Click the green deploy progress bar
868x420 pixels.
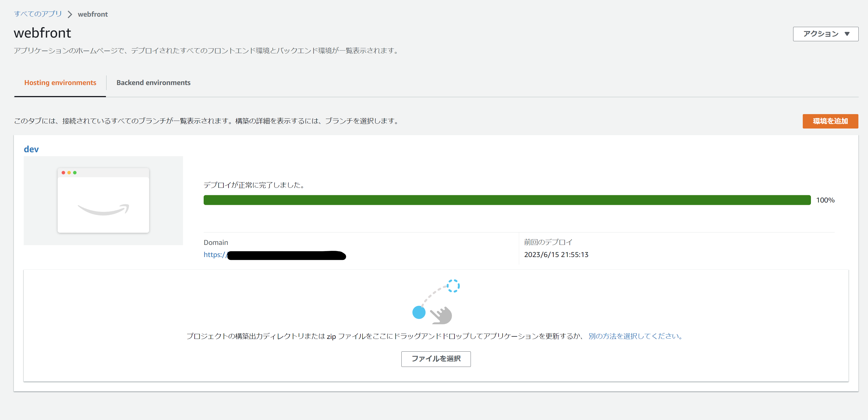point(507,200)
